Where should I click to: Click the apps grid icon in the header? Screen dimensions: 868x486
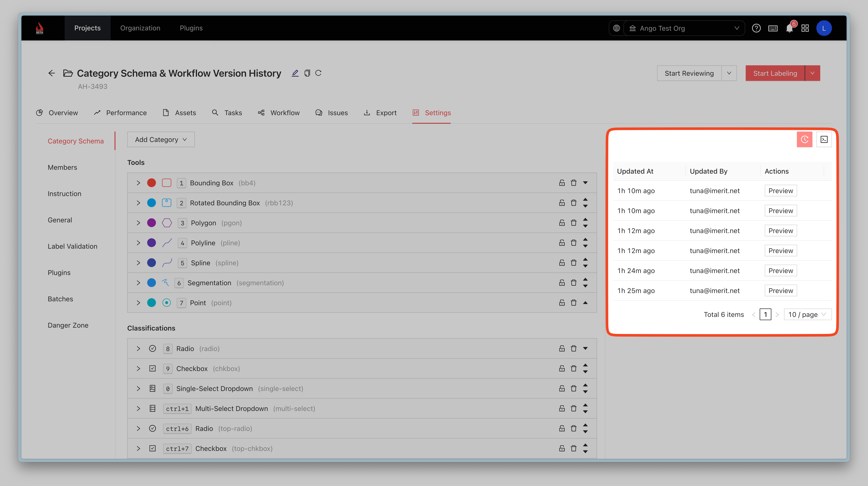tap(805, 28)
